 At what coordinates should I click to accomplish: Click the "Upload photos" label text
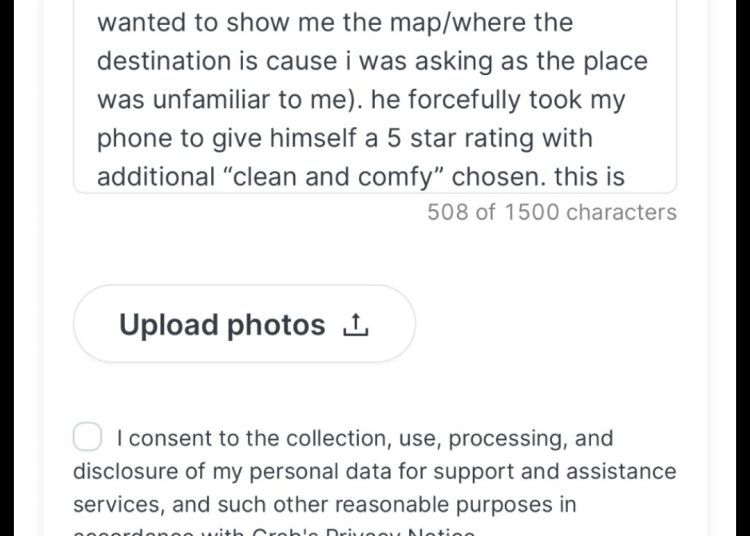click(222, 325)
